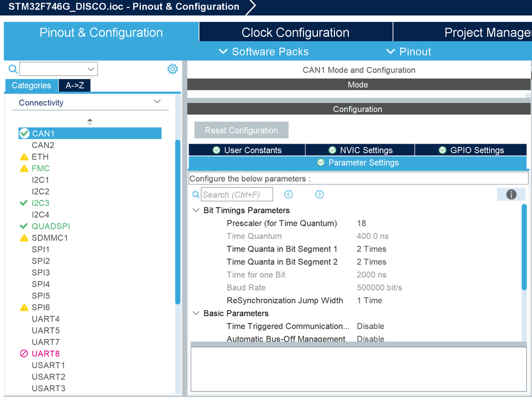532x398 pixels.
Task: Select USART1 in the peripheral list
Action: [x=48, y=365]
